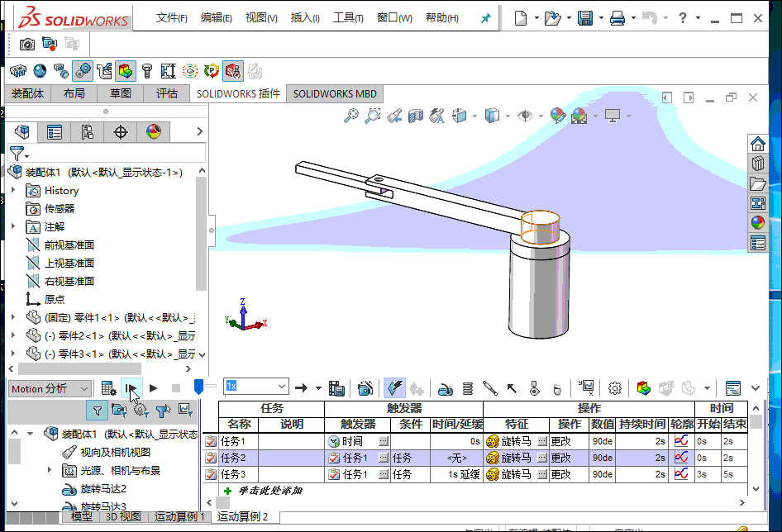Open View Palette in task pane

pyautogui.click(x=757, y=203)
